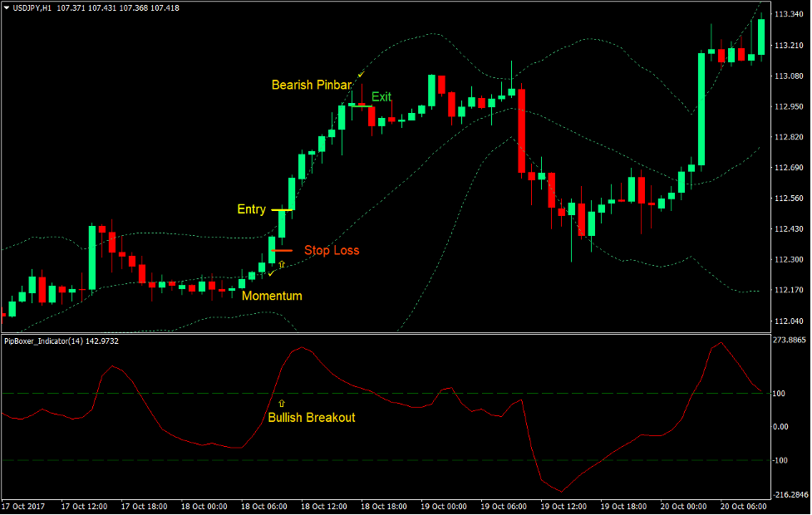Image resolution: width=812 pixels, height=515 pixels.
Task: Click the yellow checkmark above Momentum label
Action: pyautogui.click(x=271, y=273)
